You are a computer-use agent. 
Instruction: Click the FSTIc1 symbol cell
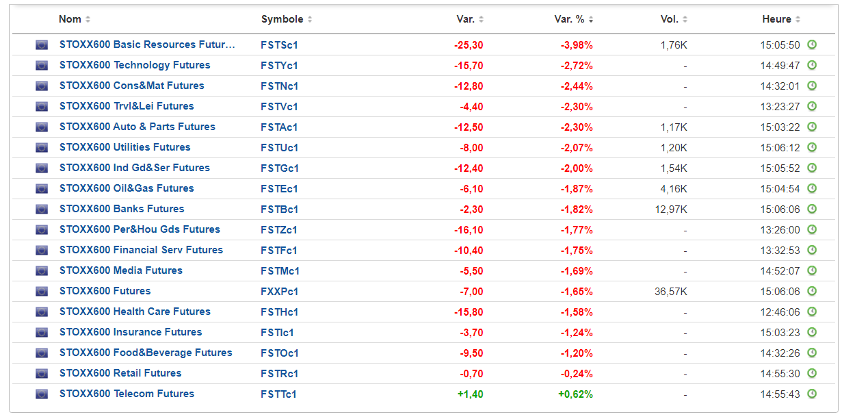coord(277,333)
